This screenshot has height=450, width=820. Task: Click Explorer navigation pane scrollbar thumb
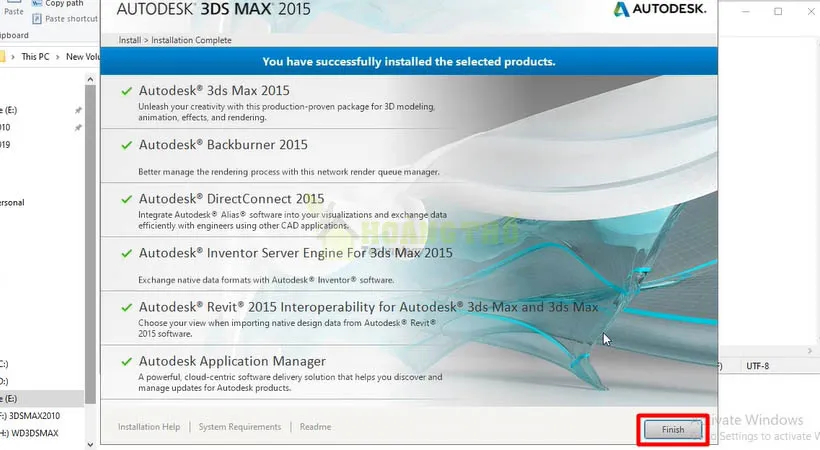pyautogui.click(x=90, y=244)
